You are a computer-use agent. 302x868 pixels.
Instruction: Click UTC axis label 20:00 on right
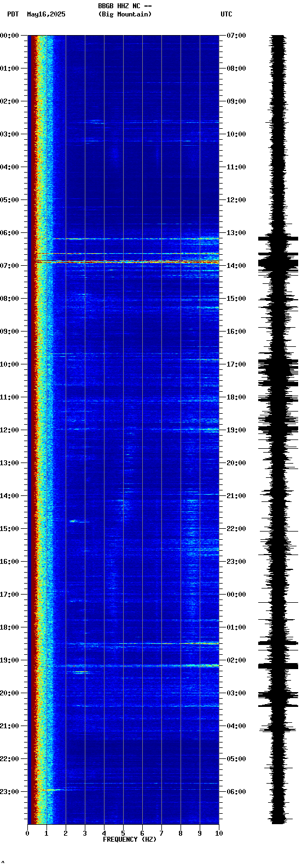point(236,463)
